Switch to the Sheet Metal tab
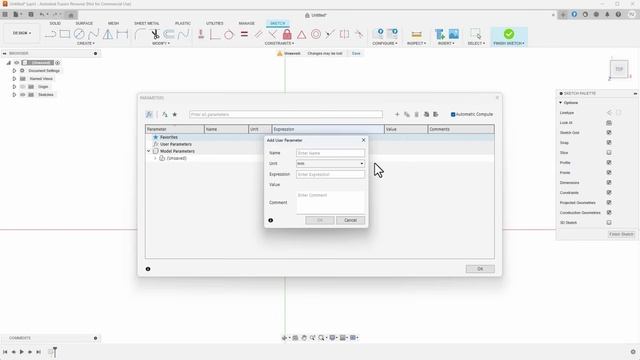Viewport: 640px width, 360px height. click(x=147, y=23)
